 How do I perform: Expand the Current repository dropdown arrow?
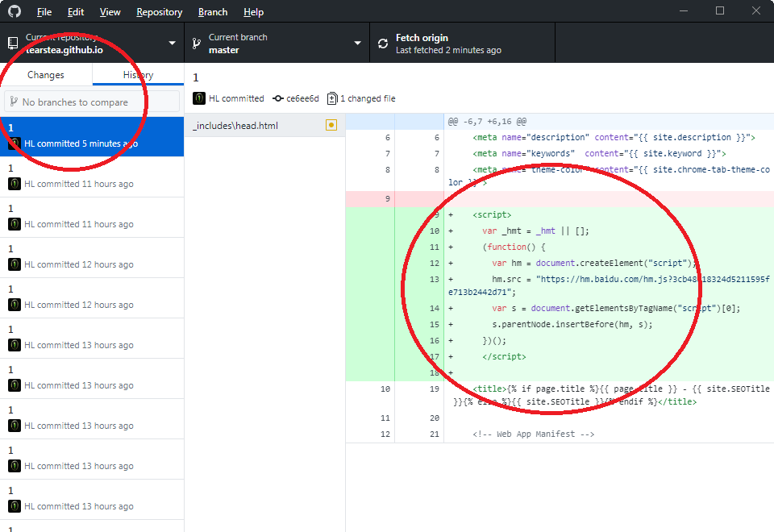tap(172, 44)
